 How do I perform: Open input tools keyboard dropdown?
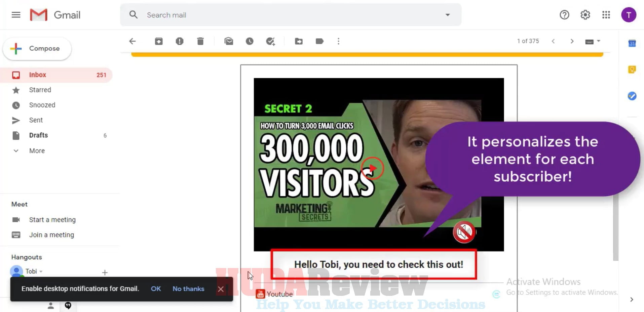click(x=593, y=41)
